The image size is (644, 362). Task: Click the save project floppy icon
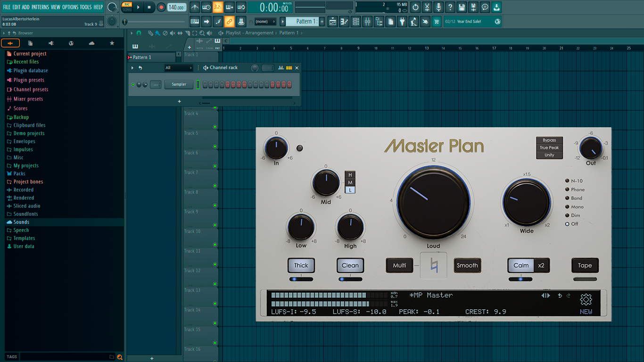click(x=462, y=7)
